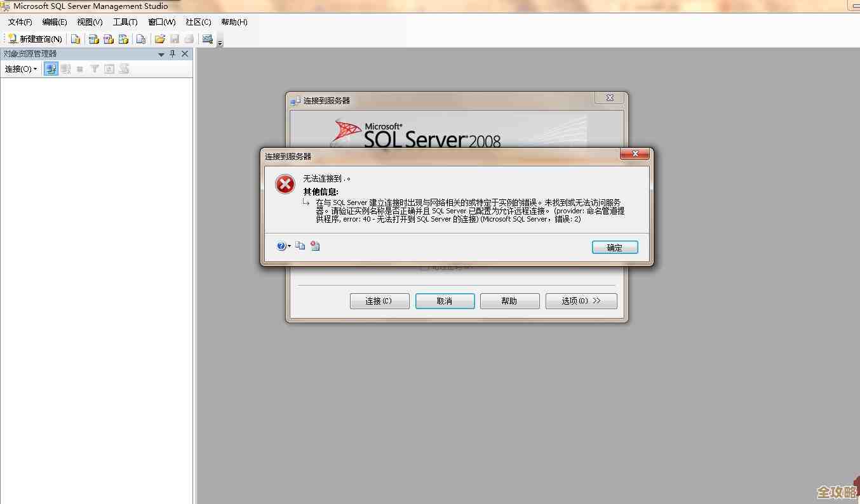Click the red error icon in the dialog
860x504 pixels.
point(285,183)
